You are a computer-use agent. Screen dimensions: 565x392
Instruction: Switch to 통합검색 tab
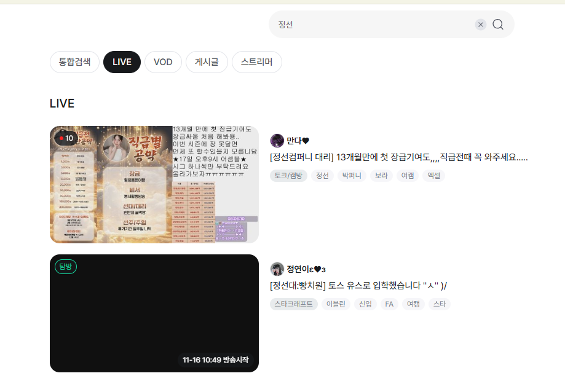click(x=74, y=62)
